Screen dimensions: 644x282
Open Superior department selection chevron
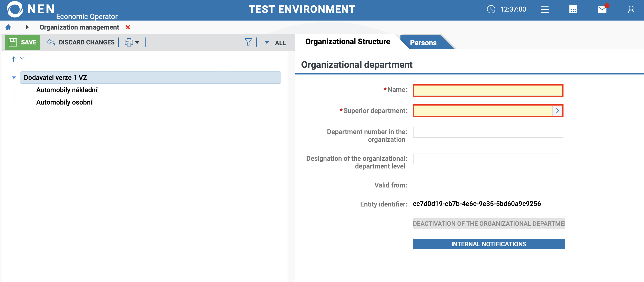tap(557, 111)
